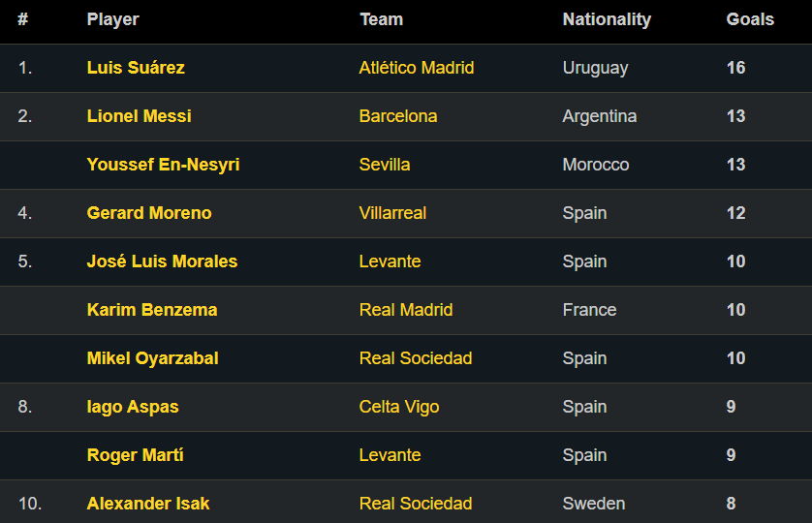The width and height of the screenshot is (812, 523).
Task: Click the Lionel Messi player link
Action: pyautogui.click(x=140, y=116)
